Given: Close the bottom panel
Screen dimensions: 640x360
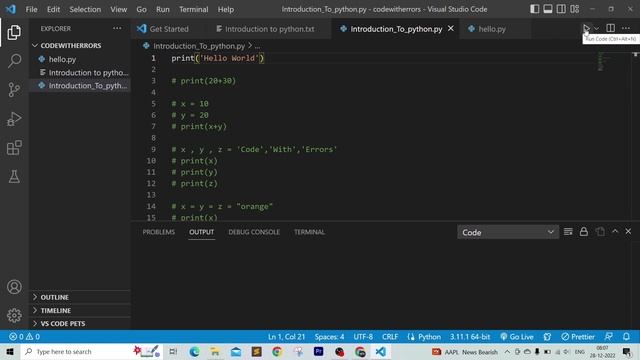Looking at the screenshot, I should pyautogui.click(x=628, y=231).
